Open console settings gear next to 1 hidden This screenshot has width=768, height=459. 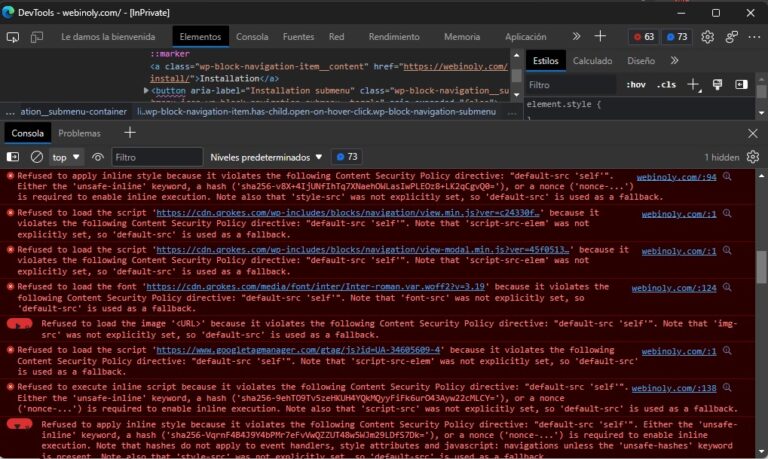click(x=753, y=157)
